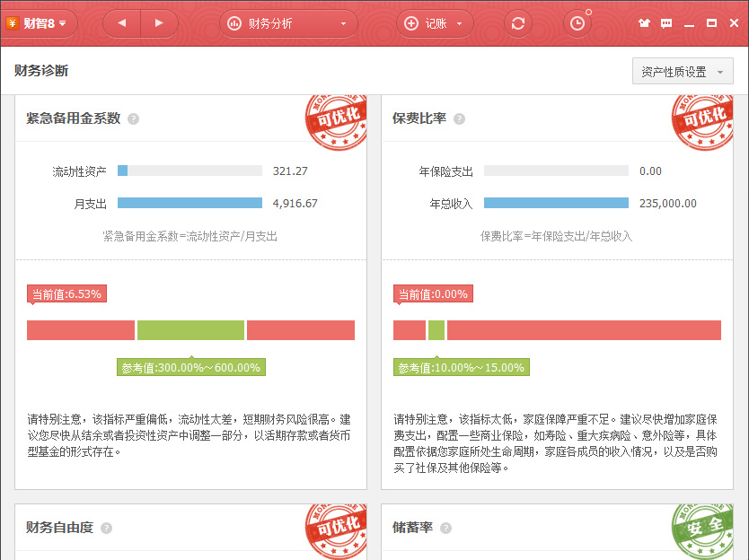Click help icon beside 财务自由度
The width and height of the screenshot is (749, 560).
[106, 528]
